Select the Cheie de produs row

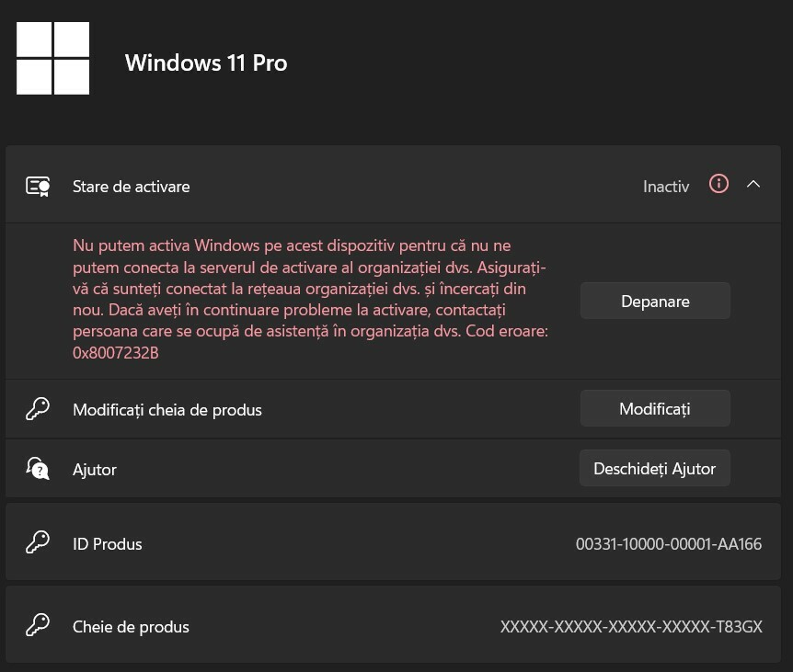(393, 624)
